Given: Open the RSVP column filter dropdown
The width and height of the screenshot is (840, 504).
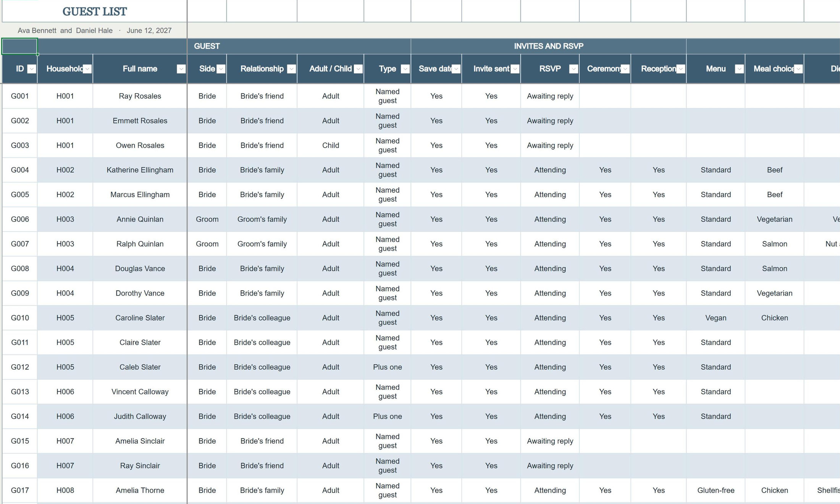Looking at the screenshot, I should pyautogui.click(x=573, y=69).
